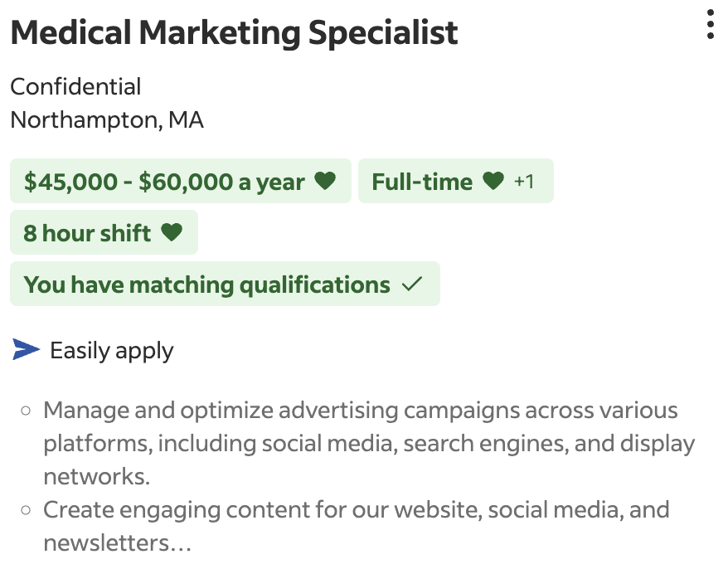Image resolution: width=728 pixels, height=569 pixels.
Task: Click the heart on the 8 hour shift tag
Action: click(171, 233)
